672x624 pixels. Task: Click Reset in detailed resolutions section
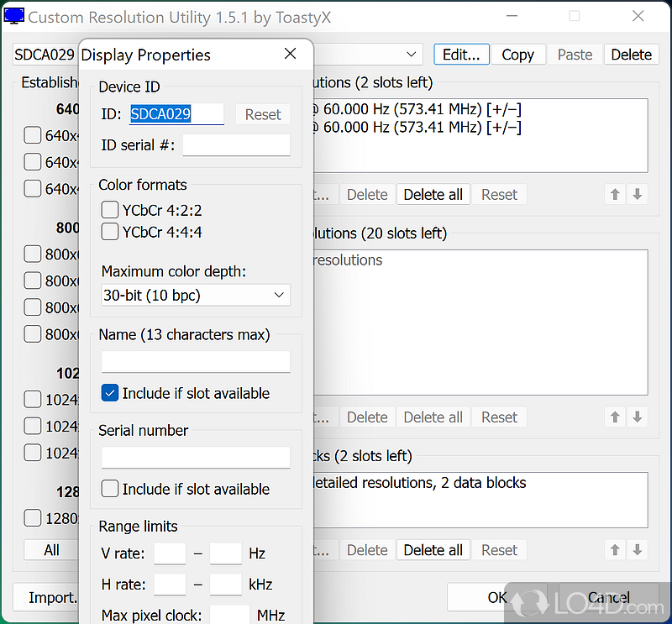499,195
